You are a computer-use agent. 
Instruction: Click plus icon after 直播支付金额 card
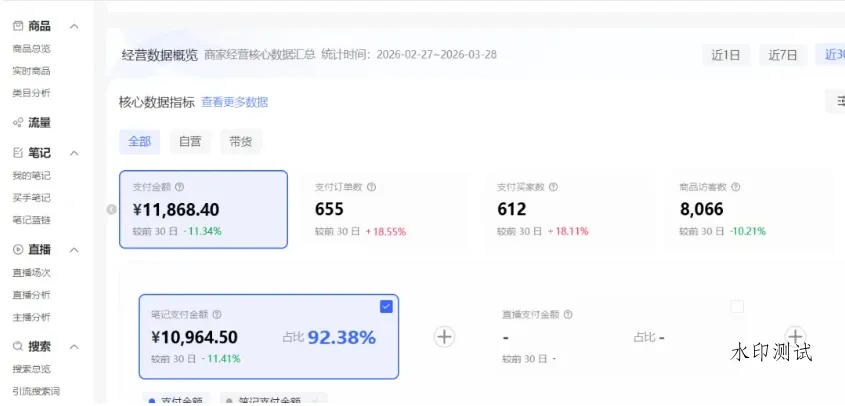795,335
